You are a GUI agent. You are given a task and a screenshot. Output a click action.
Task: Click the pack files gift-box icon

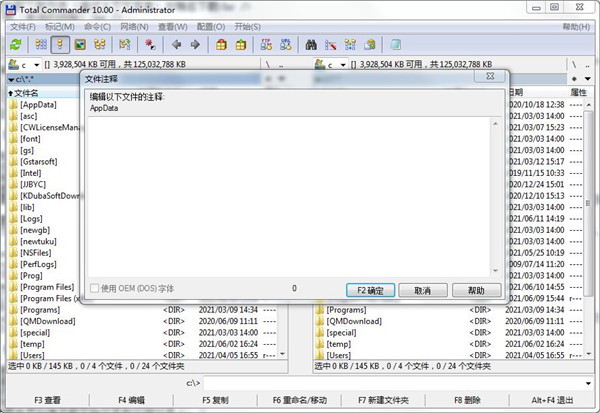coord(220,44)
